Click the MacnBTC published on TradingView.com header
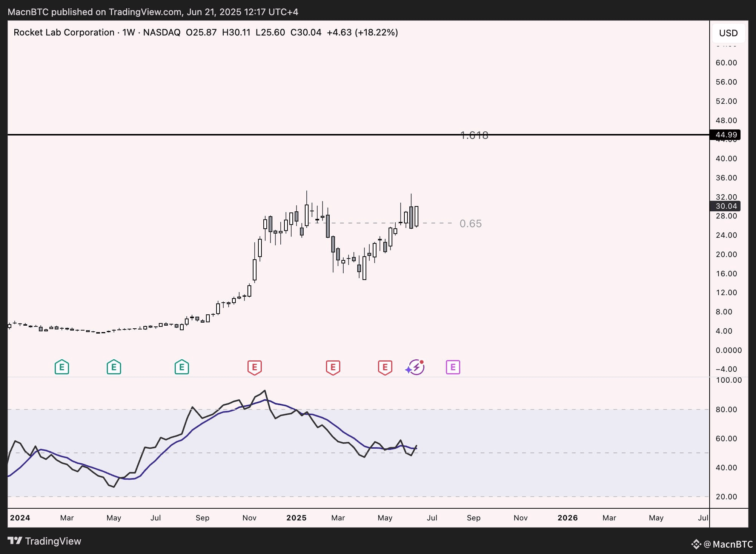756x554 pixels. (153, 12)
